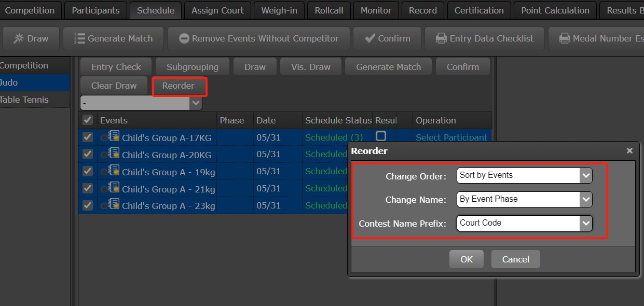Open the Contest Name Prefix dropdown

(x=586, y=223)
